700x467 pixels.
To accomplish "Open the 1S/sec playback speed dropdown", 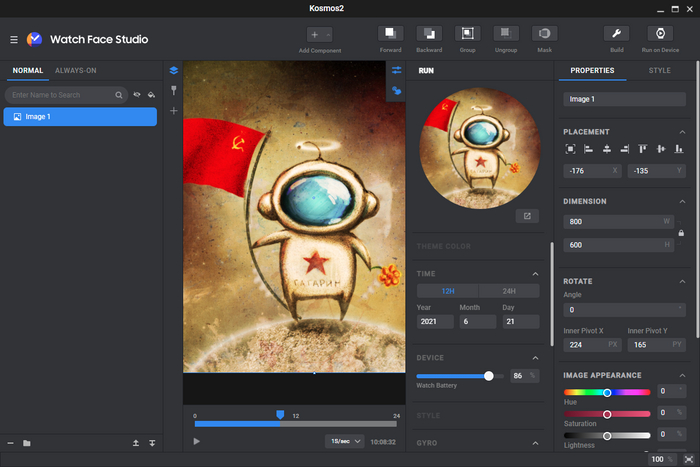I will [x=344, y=441].
